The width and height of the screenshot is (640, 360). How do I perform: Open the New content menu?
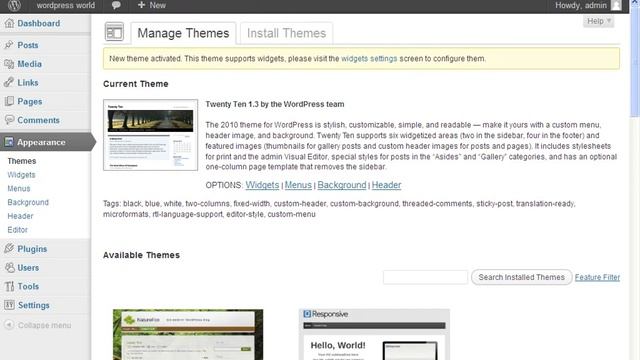(152, 5)
